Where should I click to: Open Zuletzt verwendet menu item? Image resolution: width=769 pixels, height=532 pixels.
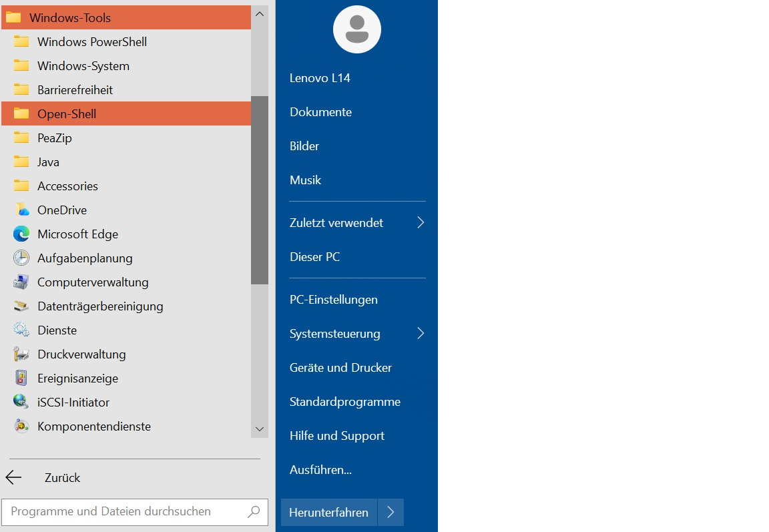coord(356,222)
